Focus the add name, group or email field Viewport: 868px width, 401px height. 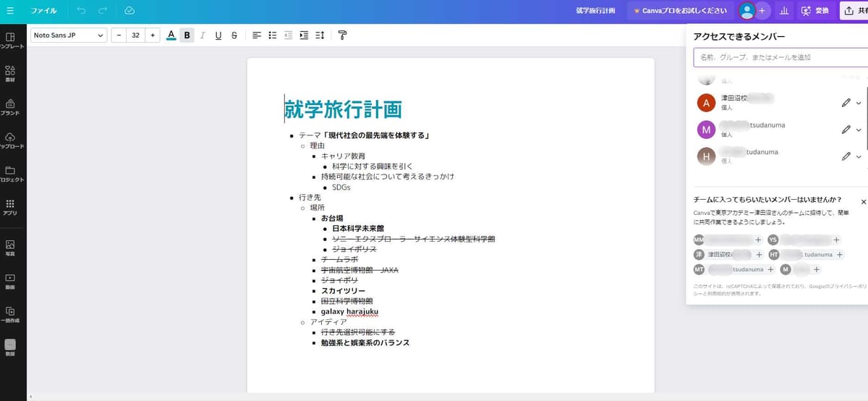coord(780,57)
